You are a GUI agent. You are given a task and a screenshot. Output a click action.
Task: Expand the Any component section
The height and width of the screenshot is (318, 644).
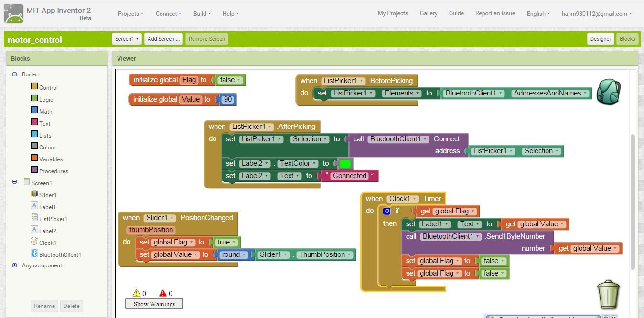(x=14, y=265)
